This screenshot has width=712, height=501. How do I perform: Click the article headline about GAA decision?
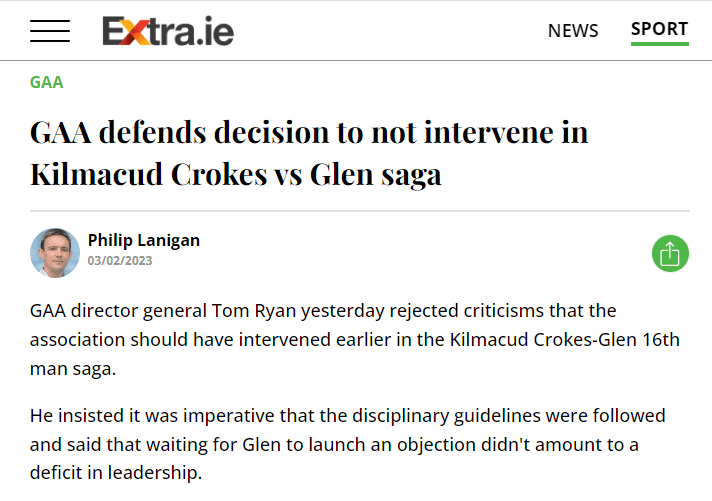[x=309, y=153]
